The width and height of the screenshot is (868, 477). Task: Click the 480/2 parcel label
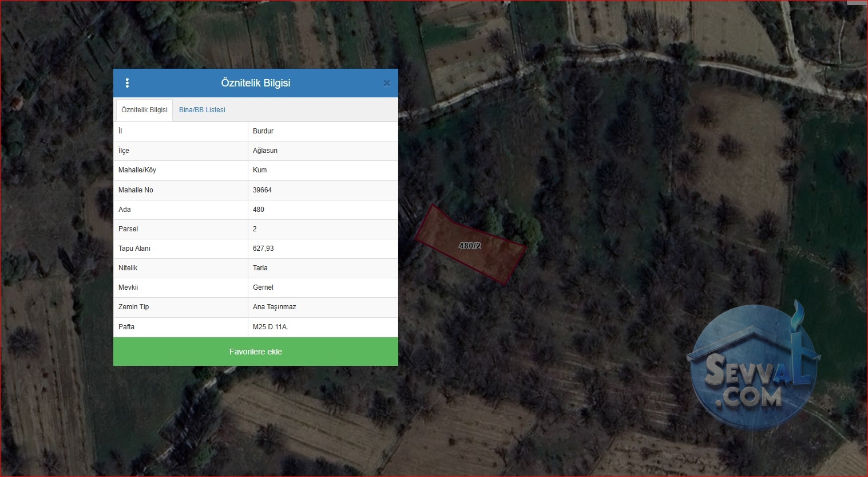click(470, 246)
